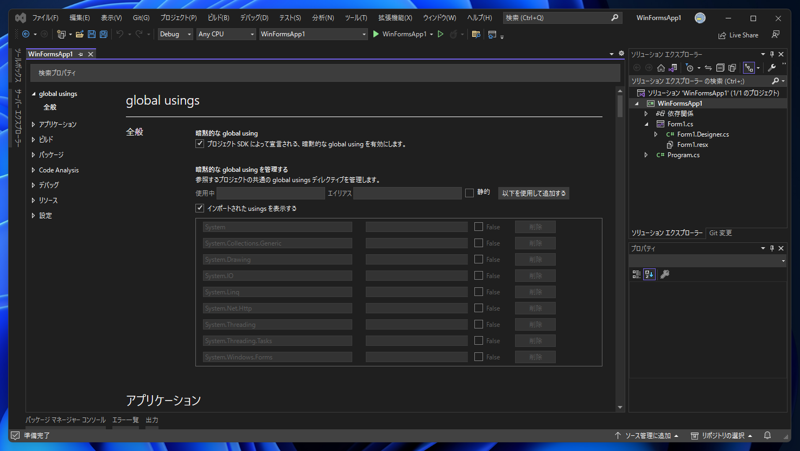The height and width of the screenshot is (451, 800).
Task: Click Sync with Active Document arrows icon
Action: pyautogui.click(x=708, y=68)
